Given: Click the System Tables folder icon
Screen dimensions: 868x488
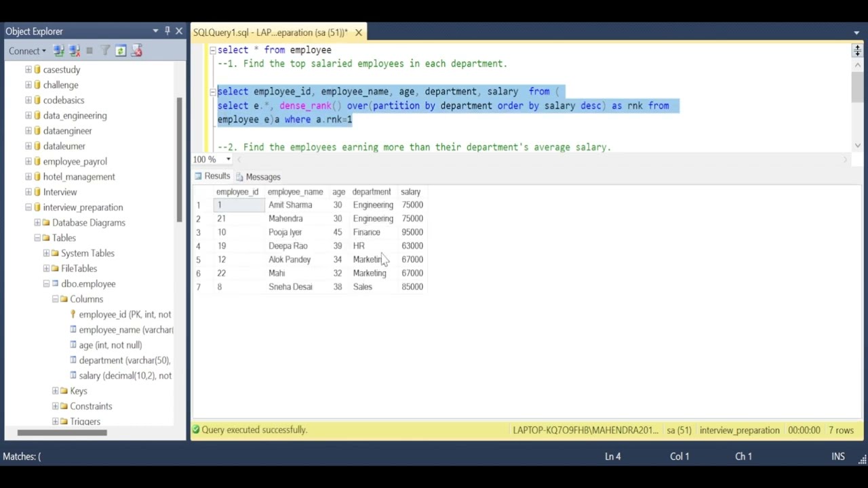Looking at the screenshot, I should [54, 253].
